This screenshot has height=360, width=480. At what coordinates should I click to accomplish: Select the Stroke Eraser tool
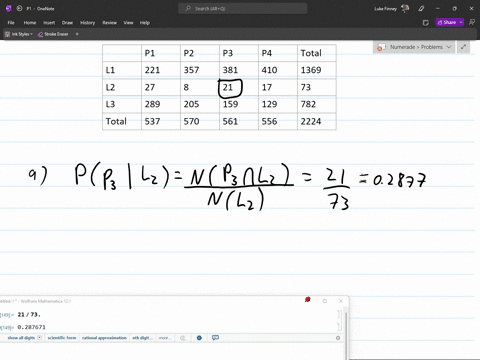(x=53, y=34)
